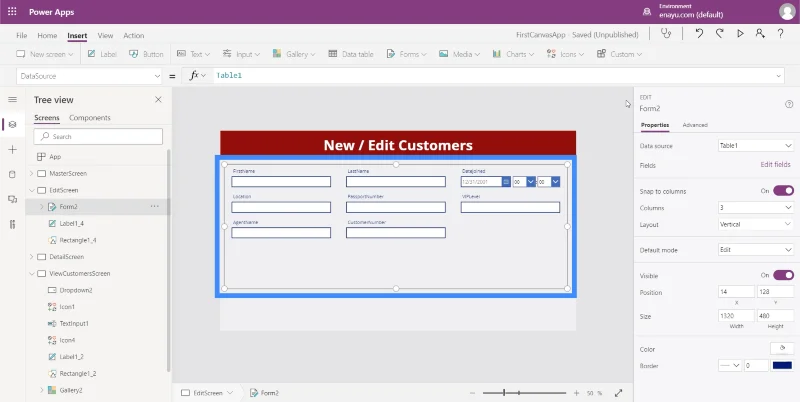Image resolution: width=800 pixels, height=402 pixels.
Task: Expand the DetailScreen tree node
Action: click(32, 257)
